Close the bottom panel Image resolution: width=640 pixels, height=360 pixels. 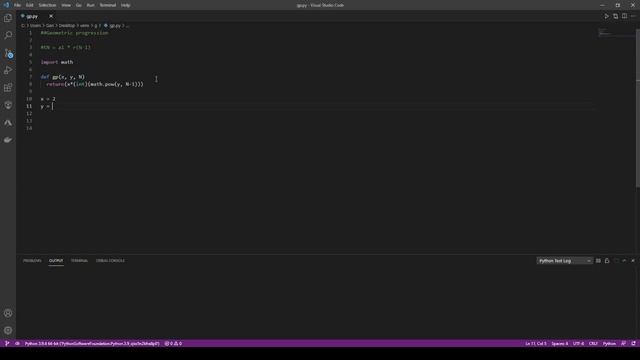pyautogui.click(x=633, y=261)
